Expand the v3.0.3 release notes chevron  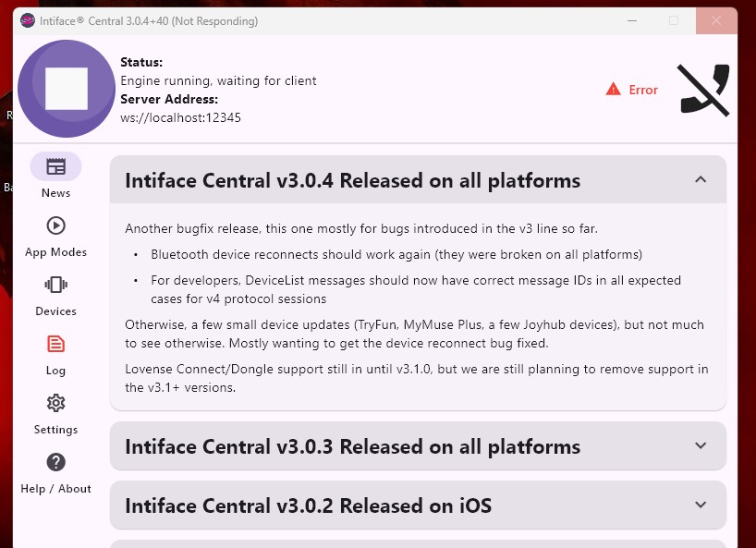coord(700,446)
